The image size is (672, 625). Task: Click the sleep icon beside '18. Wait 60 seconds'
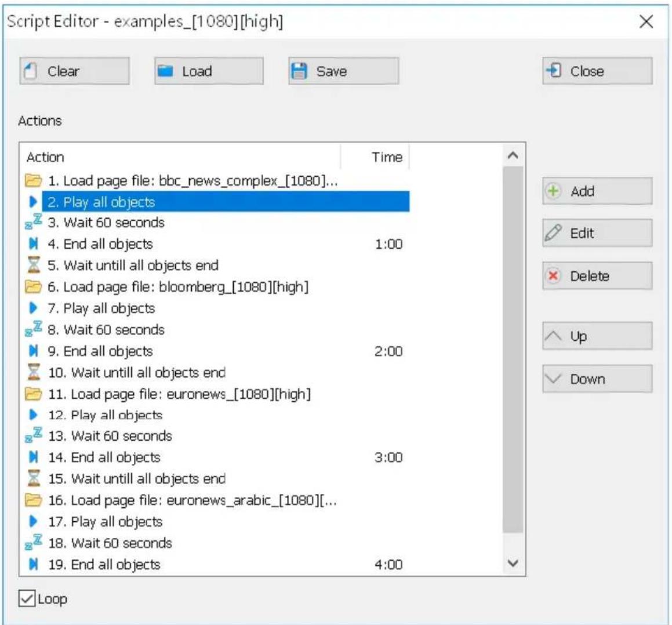(x=33, y=542)
